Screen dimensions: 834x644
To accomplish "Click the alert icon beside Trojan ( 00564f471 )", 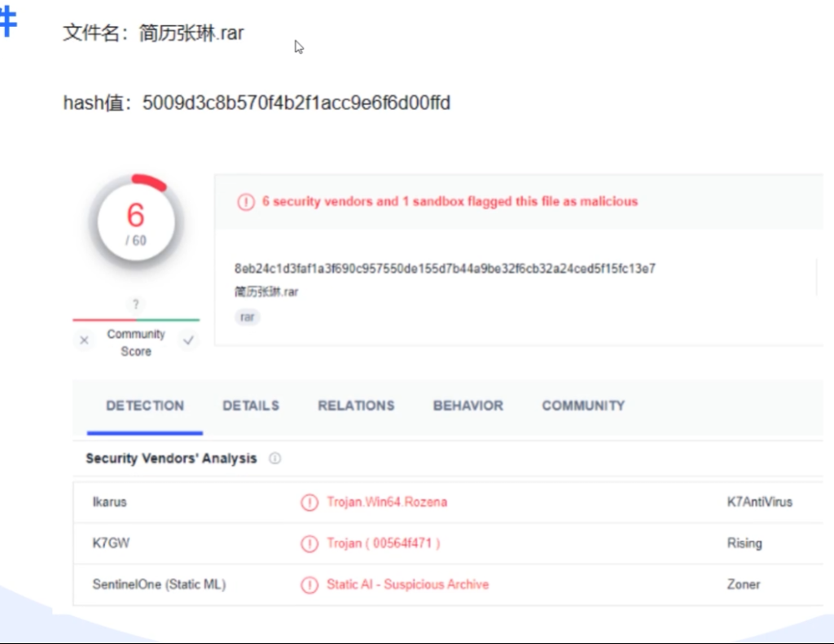I will click(x=309, y=543).
